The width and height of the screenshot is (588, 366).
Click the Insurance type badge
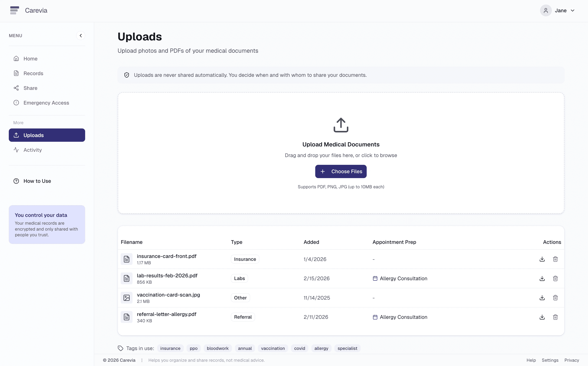click(x=245, y=259)
